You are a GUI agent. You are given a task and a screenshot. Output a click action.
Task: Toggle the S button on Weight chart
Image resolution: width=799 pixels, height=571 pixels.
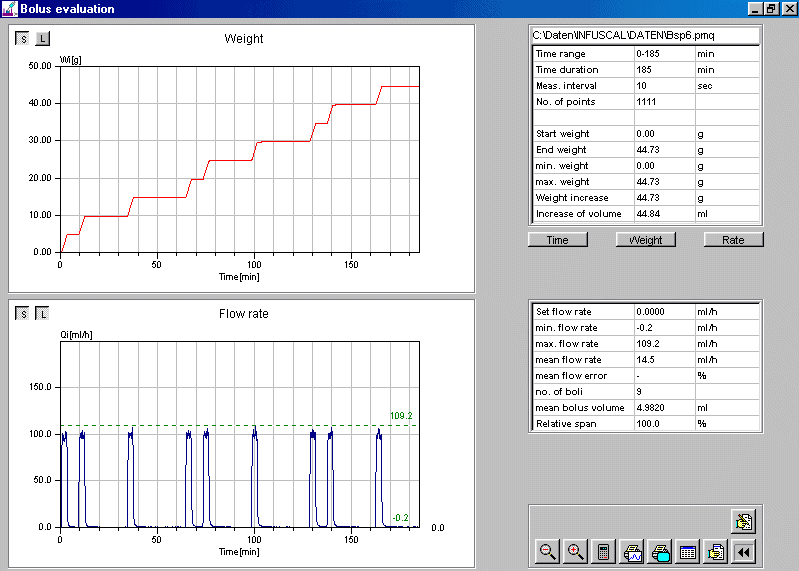[x=22, y=38]
